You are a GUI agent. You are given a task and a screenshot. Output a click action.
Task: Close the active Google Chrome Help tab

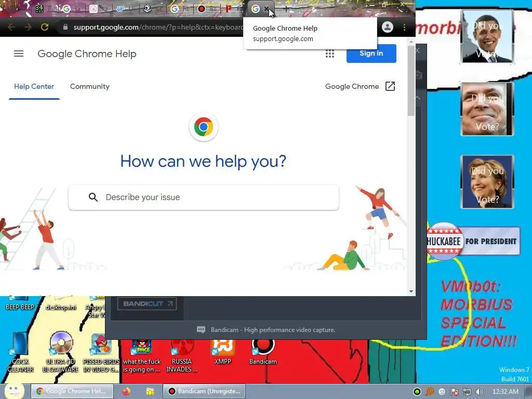click(x=267, y=9)
